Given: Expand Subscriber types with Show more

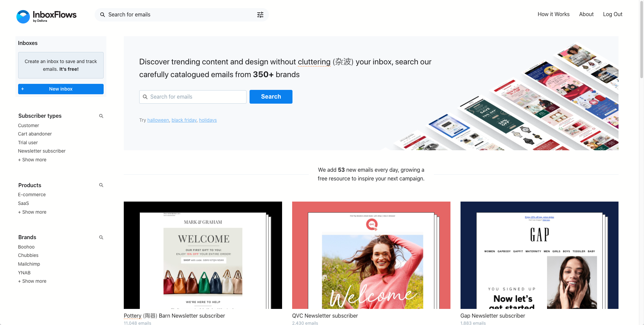Looking at the screenshot, I should click(x=32, y=160).
